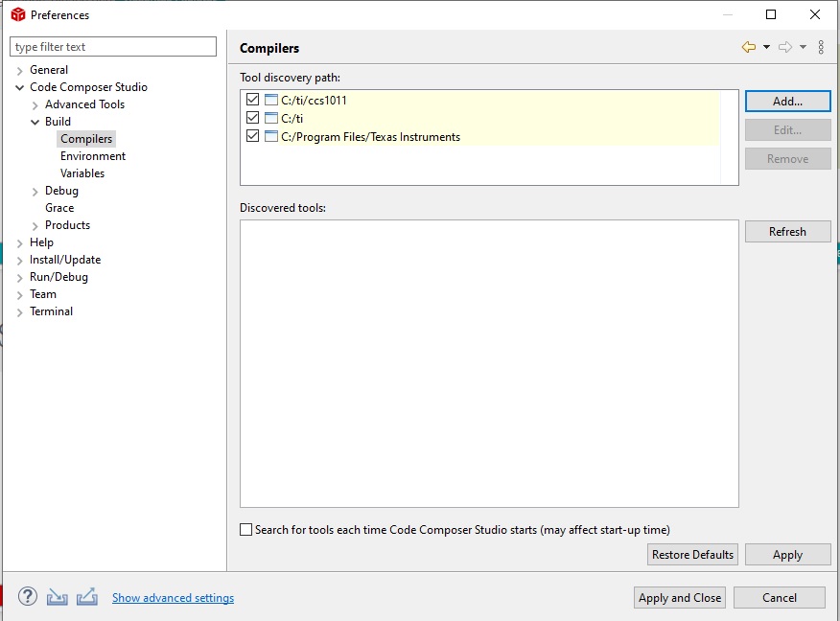Select Variables in the preferences tree

(x=82, y=173)
